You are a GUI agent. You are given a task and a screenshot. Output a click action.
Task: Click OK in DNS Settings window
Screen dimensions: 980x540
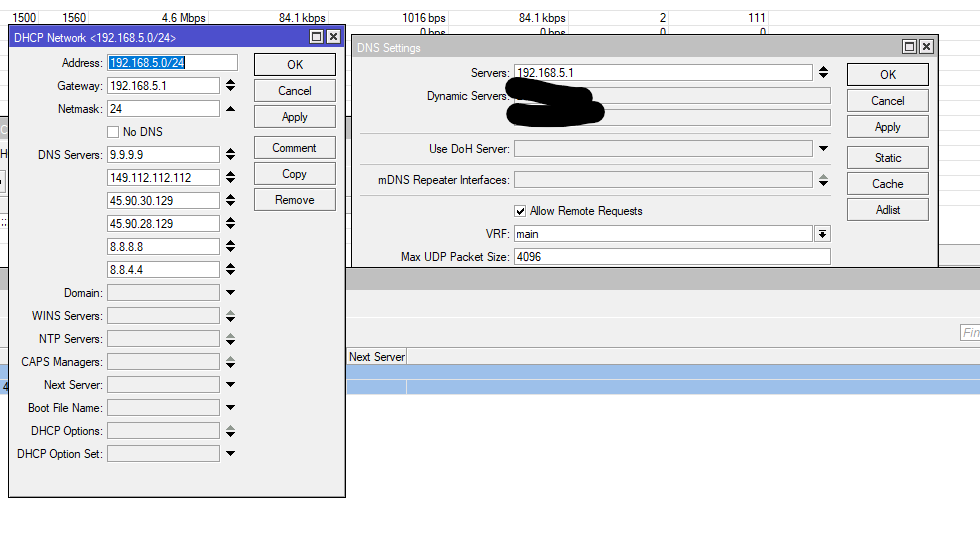pos(888,74)
